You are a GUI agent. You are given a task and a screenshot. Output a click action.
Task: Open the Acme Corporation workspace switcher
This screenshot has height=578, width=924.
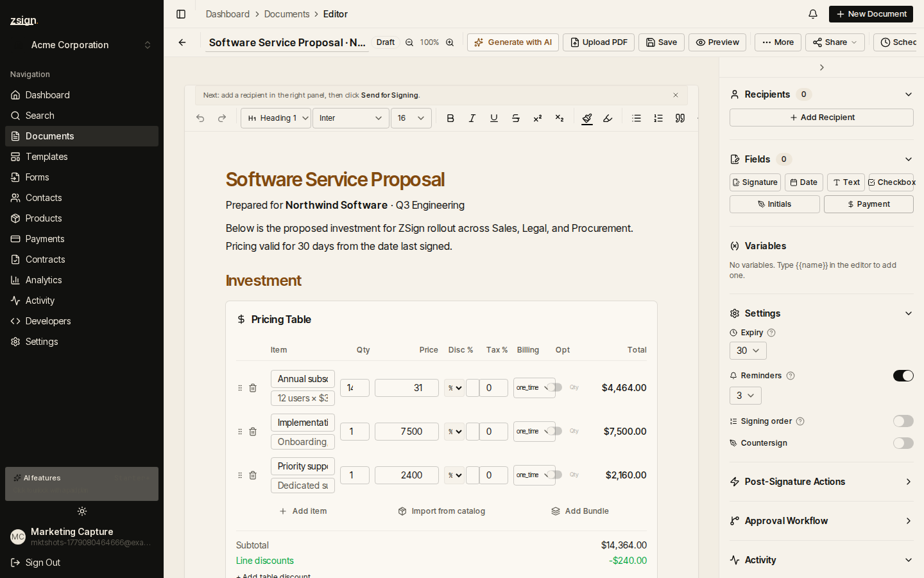point(81,45)
